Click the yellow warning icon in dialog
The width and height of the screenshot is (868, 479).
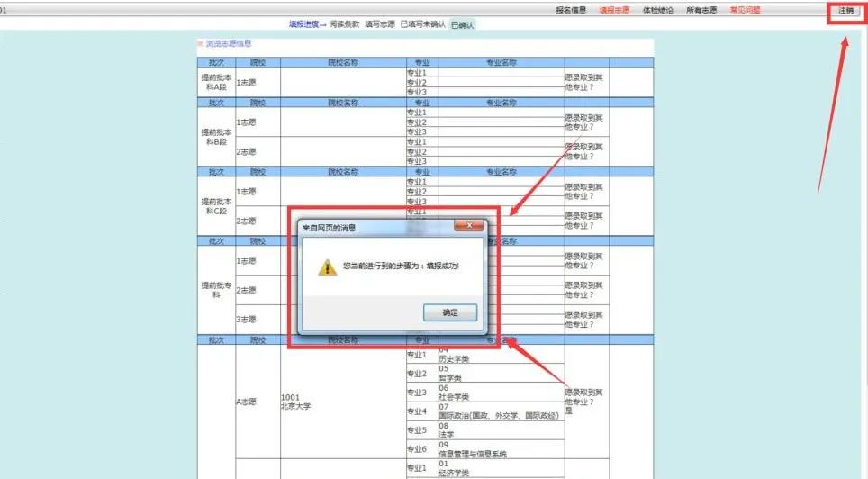[327, 267]
